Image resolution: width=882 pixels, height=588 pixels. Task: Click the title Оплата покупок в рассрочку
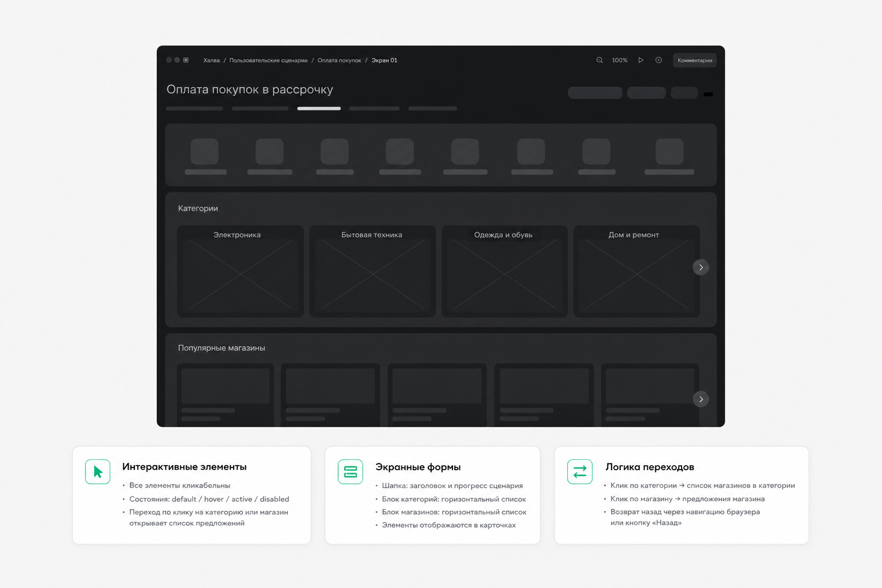tap(250, 90)
